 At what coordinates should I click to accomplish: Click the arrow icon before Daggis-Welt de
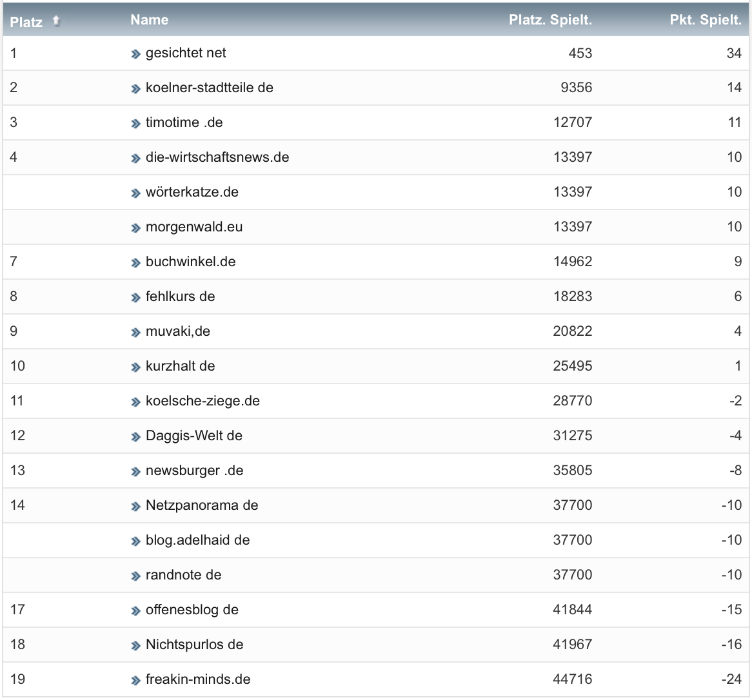tap(135, 437)
